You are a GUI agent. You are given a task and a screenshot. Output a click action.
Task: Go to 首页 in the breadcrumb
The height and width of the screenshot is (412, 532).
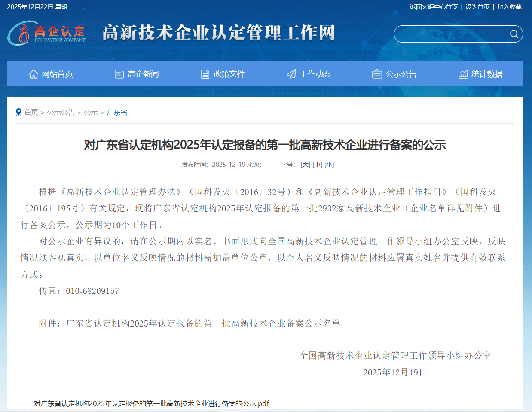coord(31,112)
